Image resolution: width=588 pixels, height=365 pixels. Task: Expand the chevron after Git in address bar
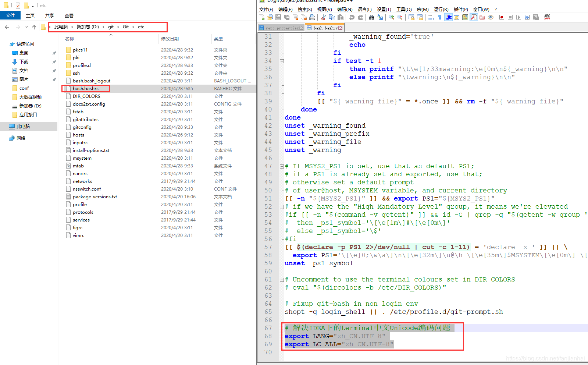point(133,27)
